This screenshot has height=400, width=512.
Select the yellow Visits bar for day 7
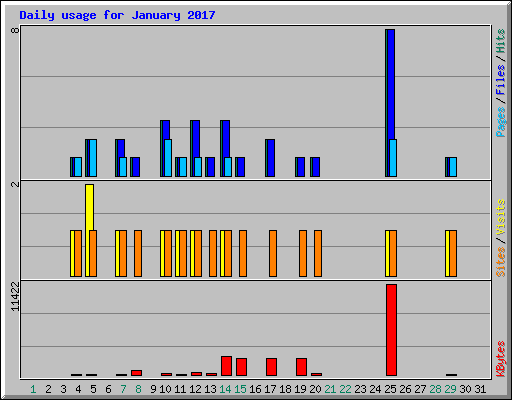tap(117, 253)
